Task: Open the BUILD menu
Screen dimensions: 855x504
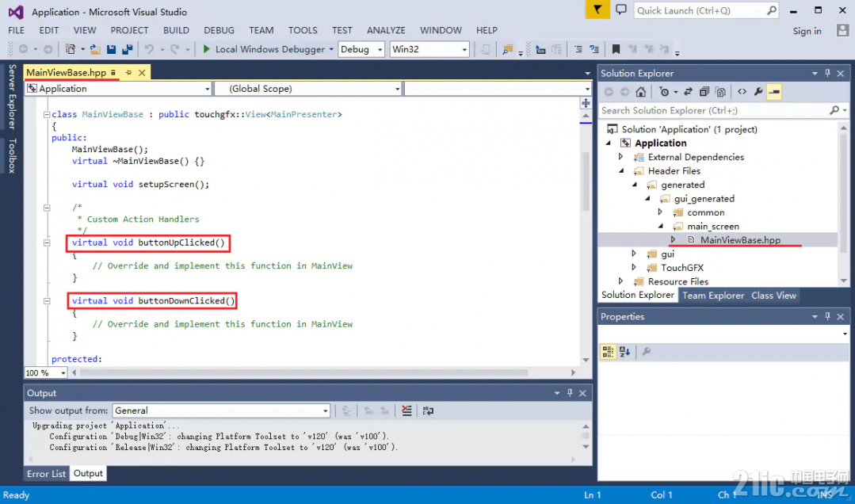Action: (176, 30)
